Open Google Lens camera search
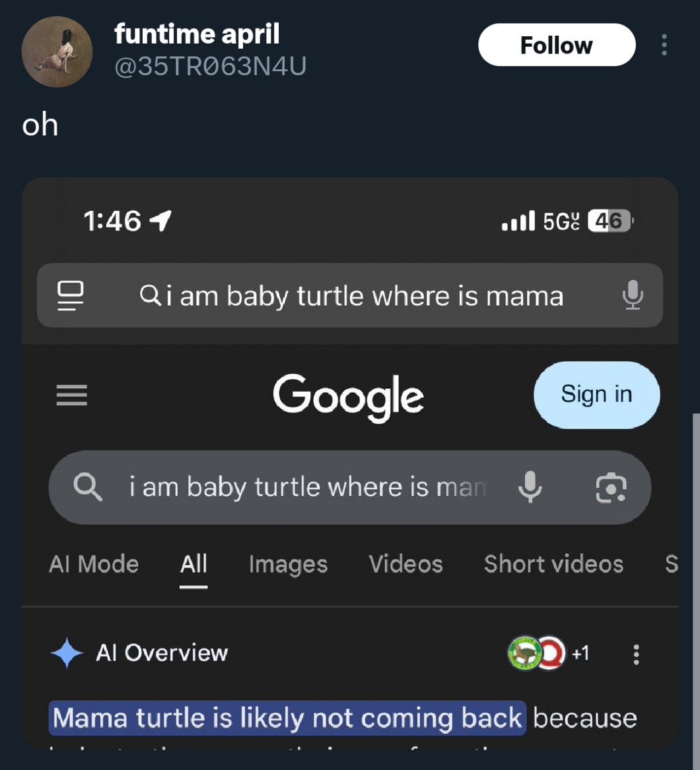Viewport: 700px width, 770px height. [611, 487]
